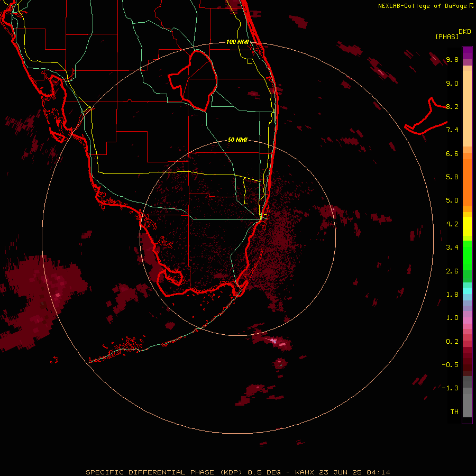Click the 3.4 value on the color scale
This screenshot has height=476, width=476.
click(452, 248)
